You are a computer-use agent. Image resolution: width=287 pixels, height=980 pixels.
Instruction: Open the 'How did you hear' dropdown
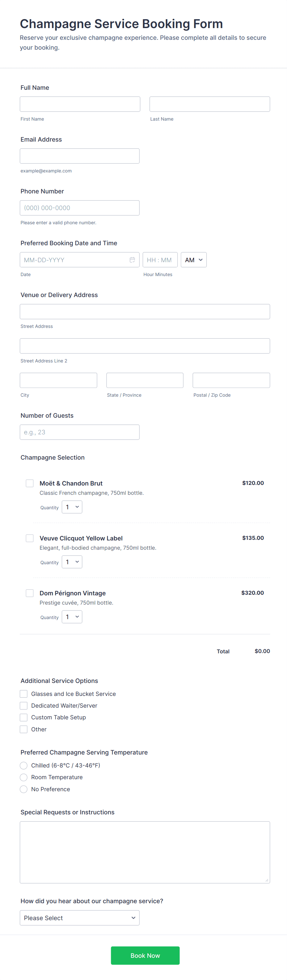(80, 918)
